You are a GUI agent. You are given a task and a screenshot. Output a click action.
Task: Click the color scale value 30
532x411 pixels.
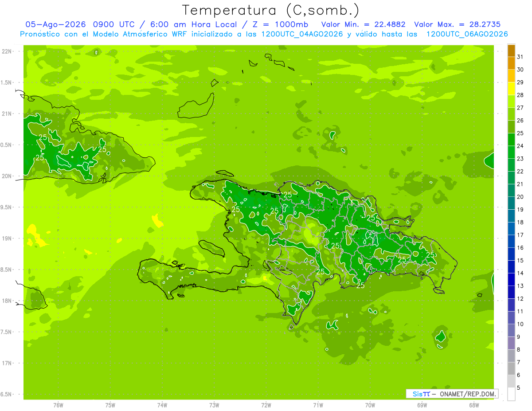(520, 70)
